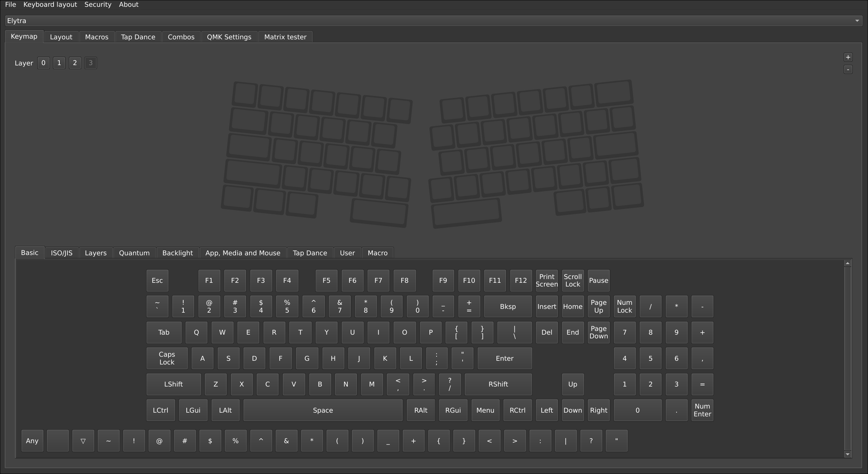Select the Space keycode button
The height and width of the screenshot is (474, 868).
323,410
